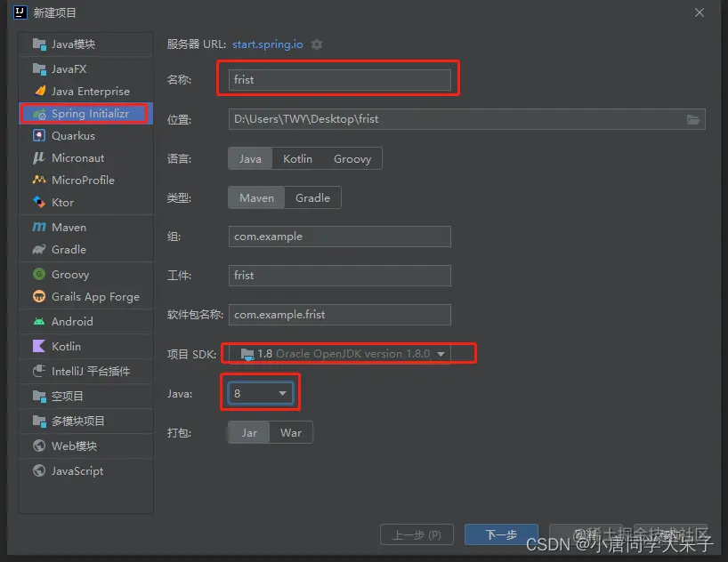Screen dimensions: 728x562
Task: Switch build type to Gradle
Action: pos(312,197)
